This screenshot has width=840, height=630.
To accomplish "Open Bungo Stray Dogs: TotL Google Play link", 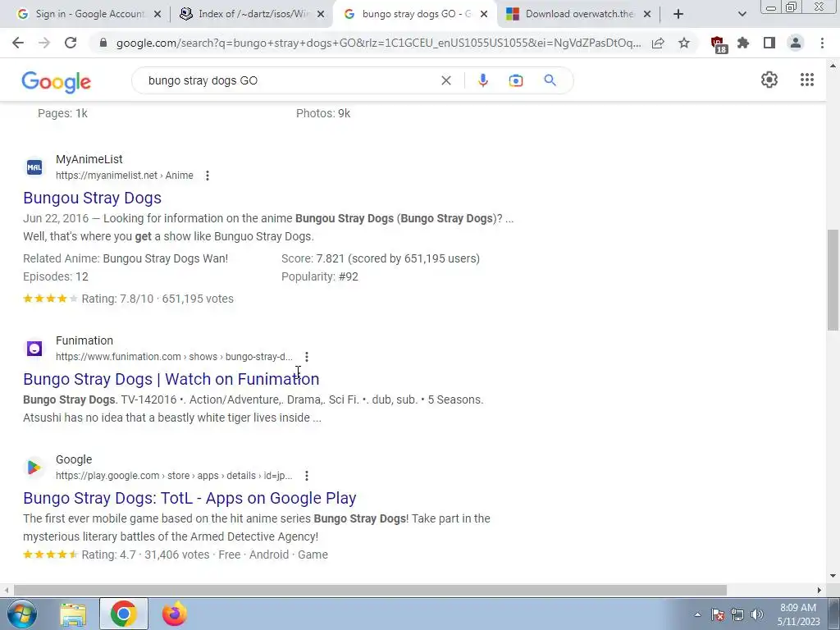I will point(189,498).
